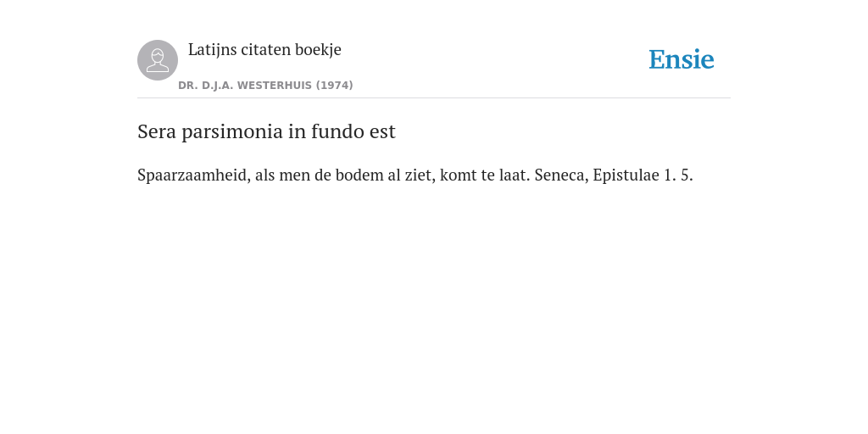The width and height of the screenshot is (868, 434).
Task: Click the grey author avatar icon
Action: click(x=158, y=60)
